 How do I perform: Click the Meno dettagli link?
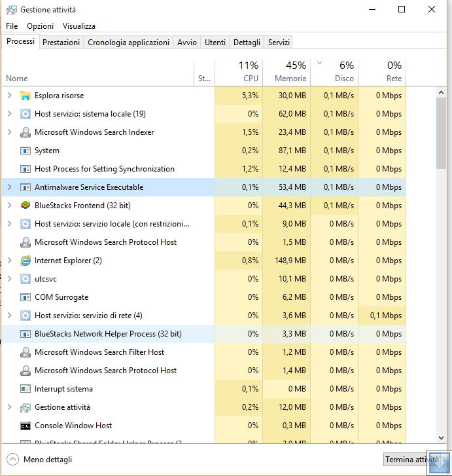[x=48, y=460]
